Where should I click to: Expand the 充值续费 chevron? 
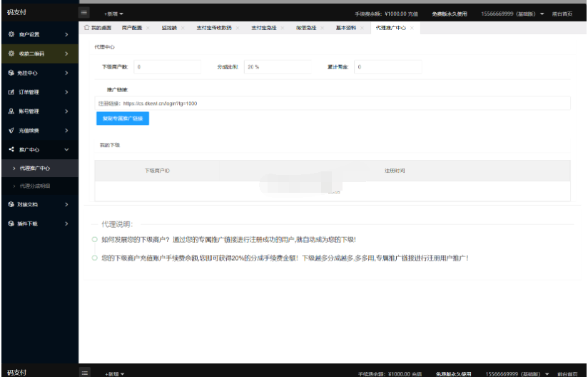[x=66, y=130]
